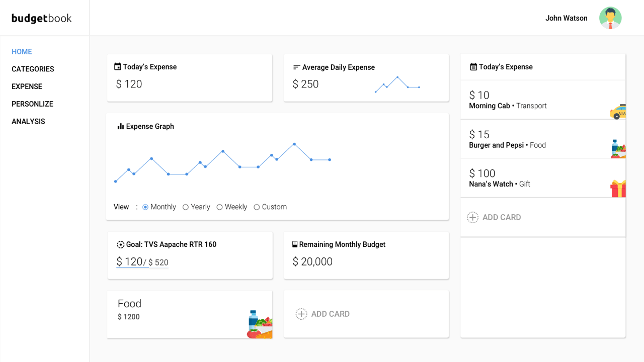Select the Monthly view radio button
This screenshot has width=644, height=362.
pos(145,207)
